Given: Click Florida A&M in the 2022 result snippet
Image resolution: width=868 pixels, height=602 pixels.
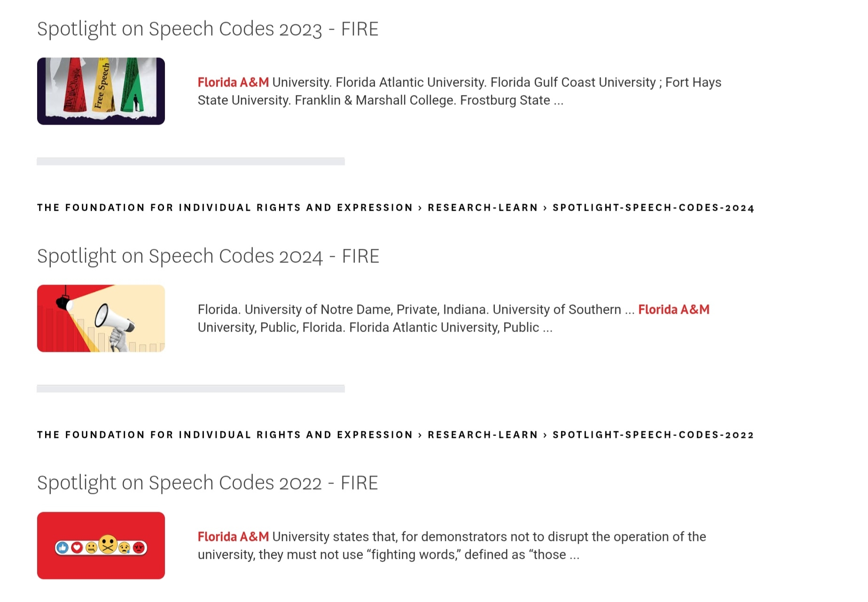Looking at the screenshot, I should 233,537.
